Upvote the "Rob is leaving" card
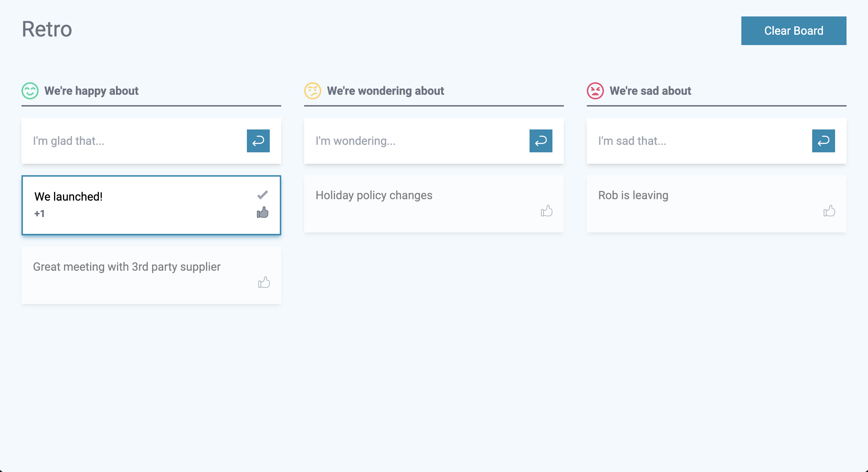This screenshot has width=868, height=472. (x=829, y=211)
